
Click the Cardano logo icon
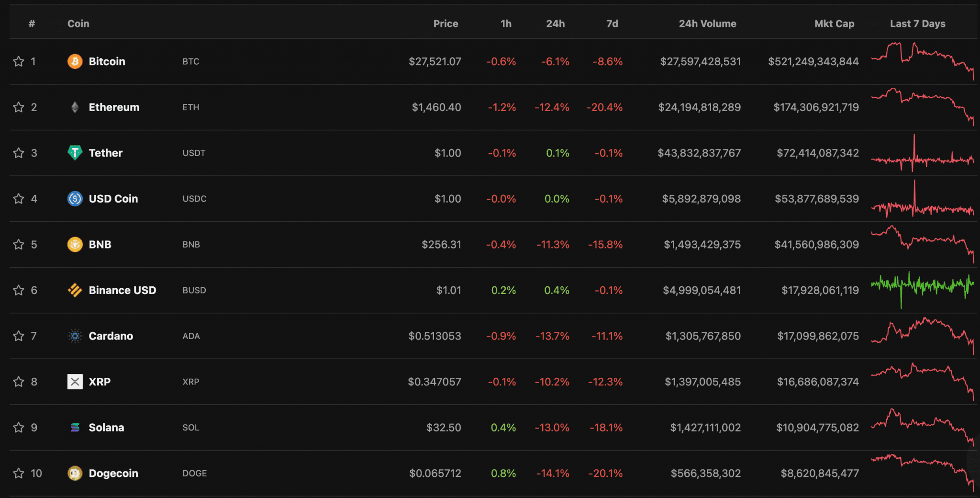click(75, 336)
